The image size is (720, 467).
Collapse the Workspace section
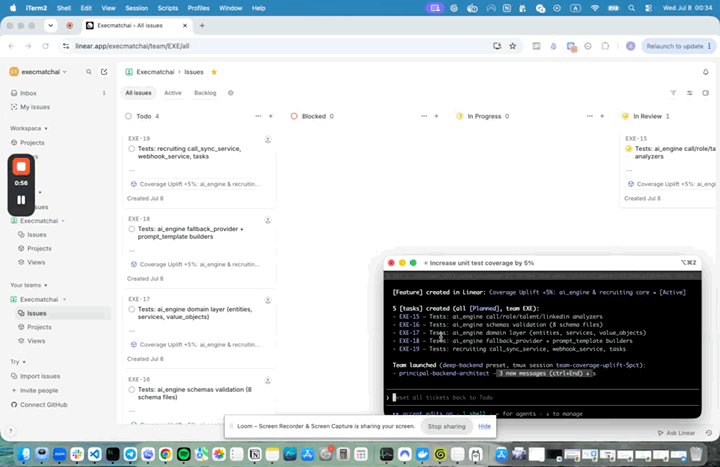click(28, 128)
